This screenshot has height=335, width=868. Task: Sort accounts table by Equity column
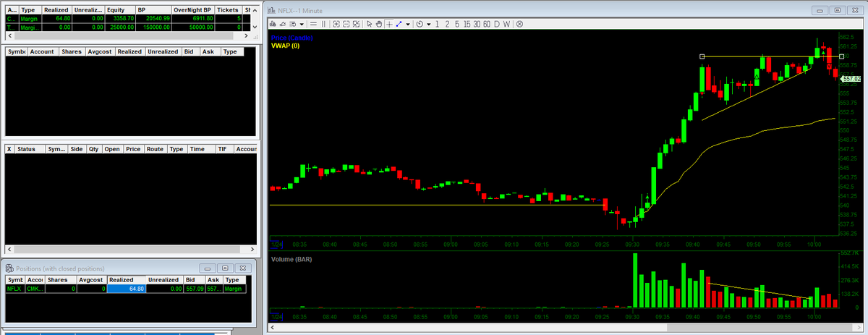(119, 9)
